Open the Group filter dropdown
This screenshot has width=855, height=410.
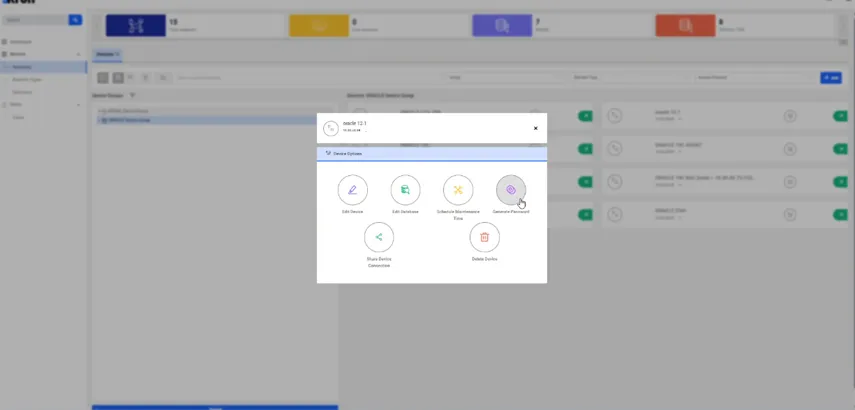pyautogui.click(x=504, y=77)
